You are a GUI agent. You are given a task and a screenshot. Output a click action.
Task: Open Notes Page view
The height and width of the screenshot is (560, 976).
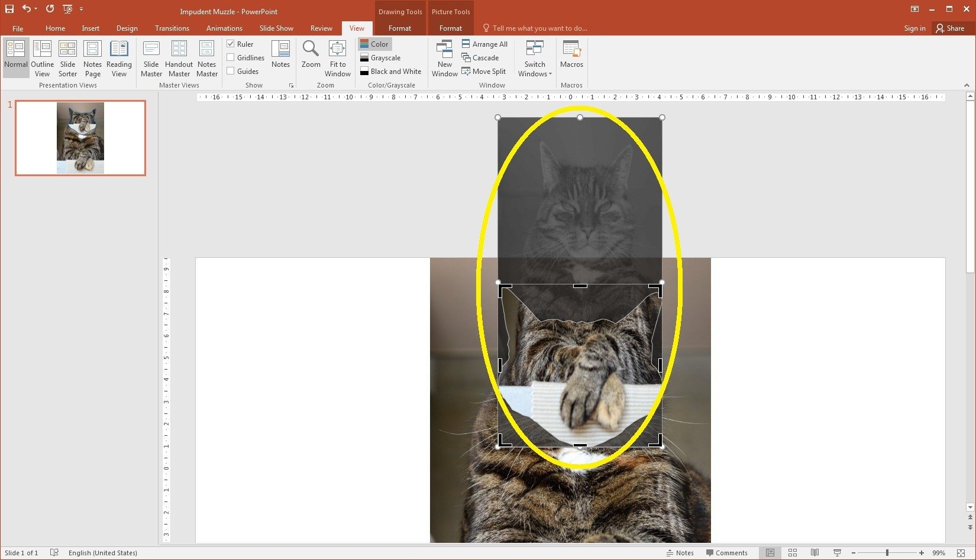coord(92,57)
